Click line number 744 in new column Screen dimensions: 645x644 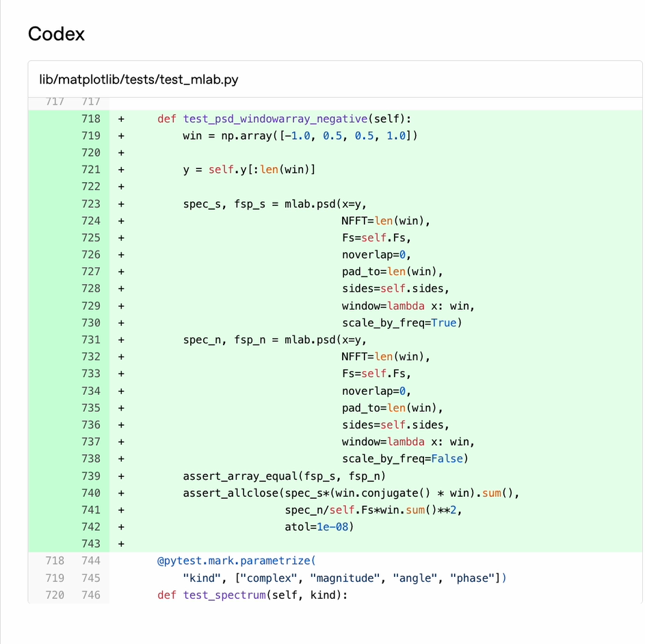tap(91, 561)
